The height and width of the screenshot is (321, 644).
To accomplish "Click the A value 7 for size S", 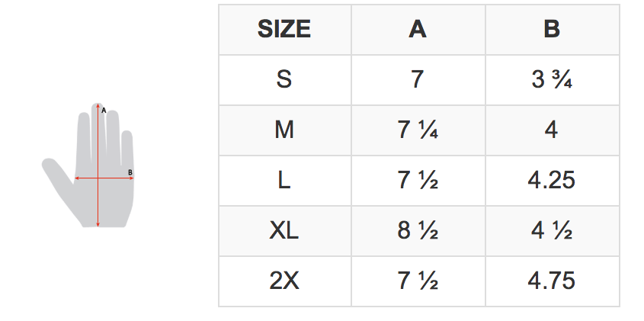I will coord(418,80).
